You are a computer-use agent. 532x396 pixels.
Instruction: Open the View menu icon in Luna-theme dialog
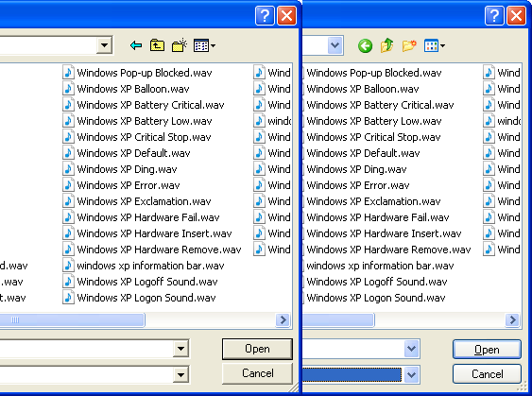pos(435,45)
